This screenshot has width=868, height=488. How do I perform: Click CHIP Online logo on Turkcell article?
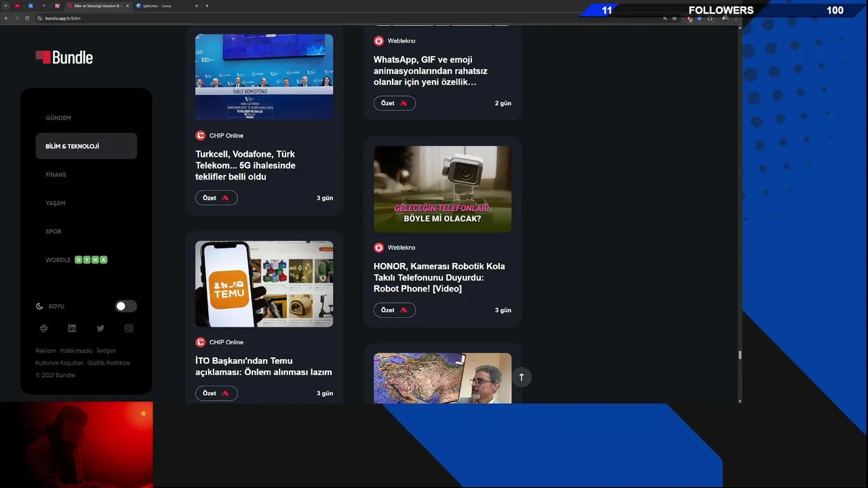click(200, 136)
